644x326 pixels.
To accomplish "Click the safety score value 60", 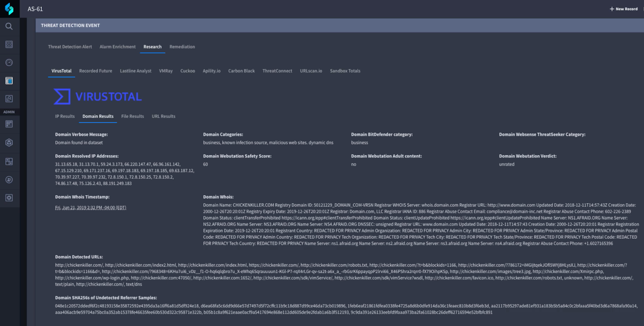I will click(206, 164).
